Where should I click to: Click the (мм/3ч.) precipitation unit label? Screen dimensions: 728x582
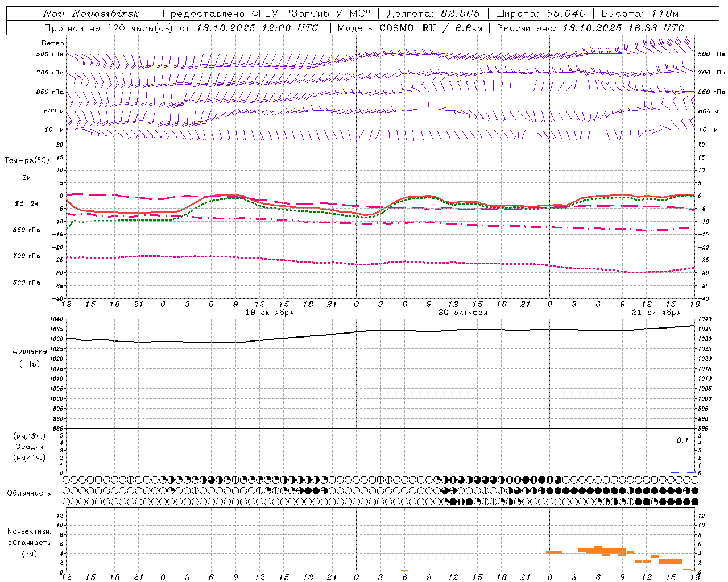[30, 436]
